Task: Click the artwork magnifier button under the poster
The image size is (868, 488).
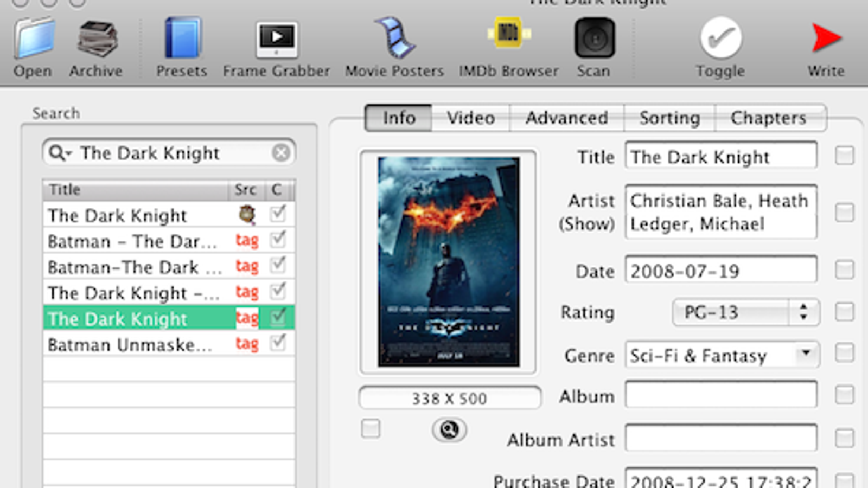Action: pos(449,430)
